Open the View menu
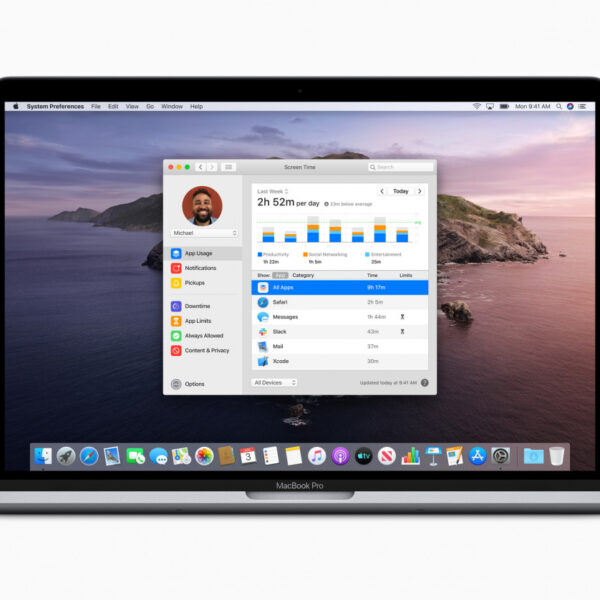Image resolution: width=600 pixels, height=600 pixels. [x=132, y=106]
